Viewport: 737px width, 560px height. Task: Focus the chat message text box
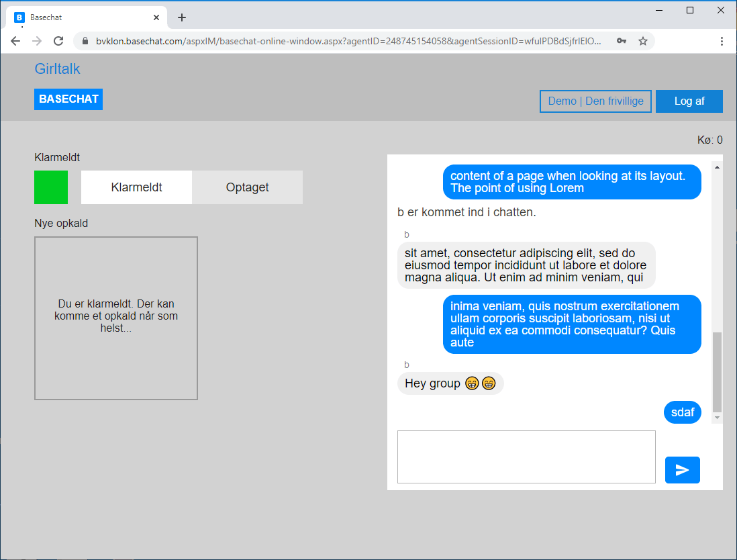coord(526,457)
